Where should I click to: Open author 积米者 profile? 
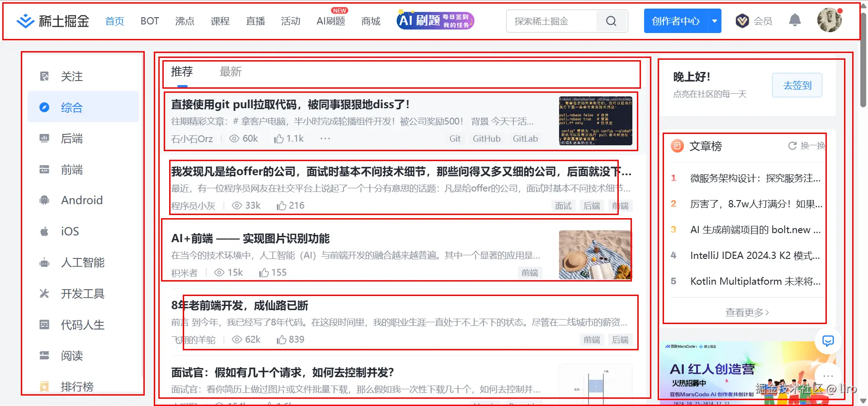point(185,273)
